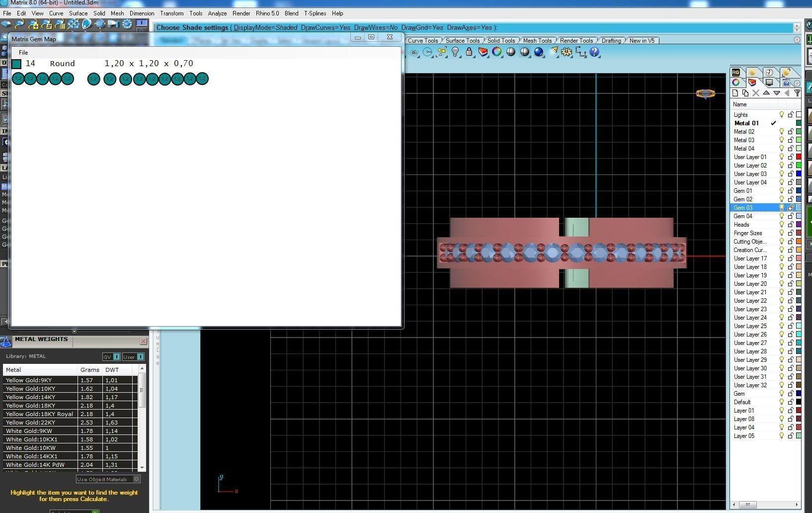This screenshot has height=513, width=812.
Task: Close the Metal Weights panel
Action: [x=143, y=341]
